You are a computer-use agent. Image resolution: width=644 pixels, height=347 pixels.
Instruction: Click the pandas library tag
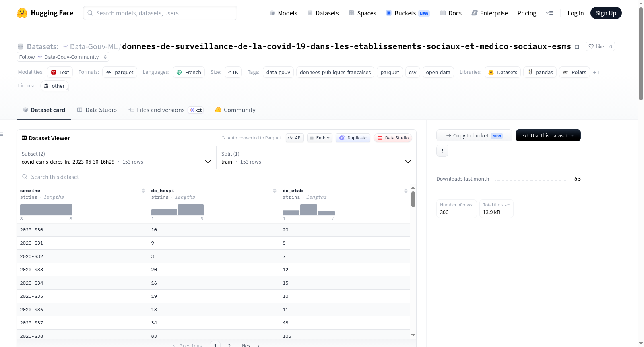(x=540, y=72)
